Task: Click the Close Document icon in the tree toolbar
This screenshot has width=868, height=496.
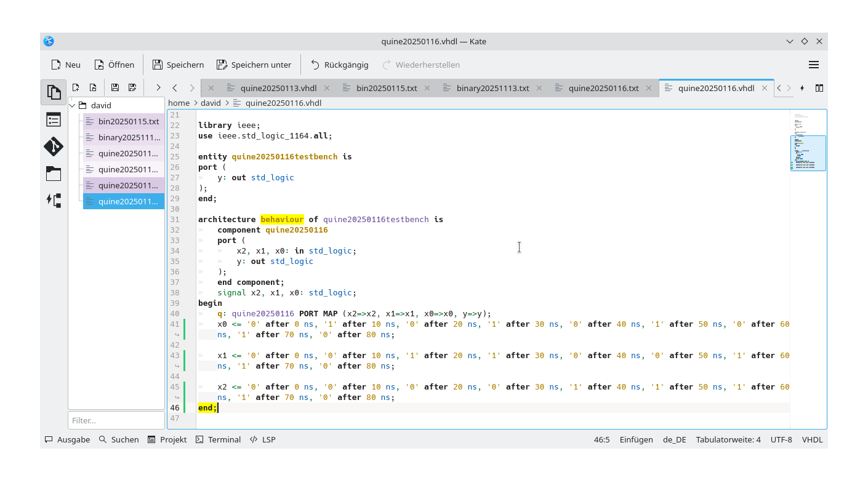Action: coord(94,87)
